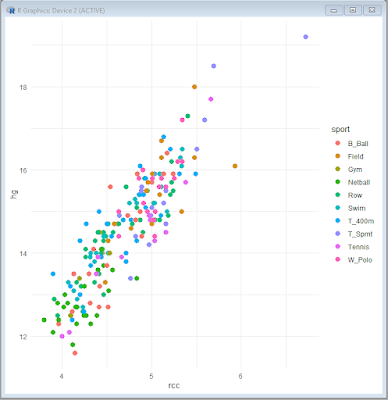Click the W_Polo legend color dot
388x400 pixels.
338,260
